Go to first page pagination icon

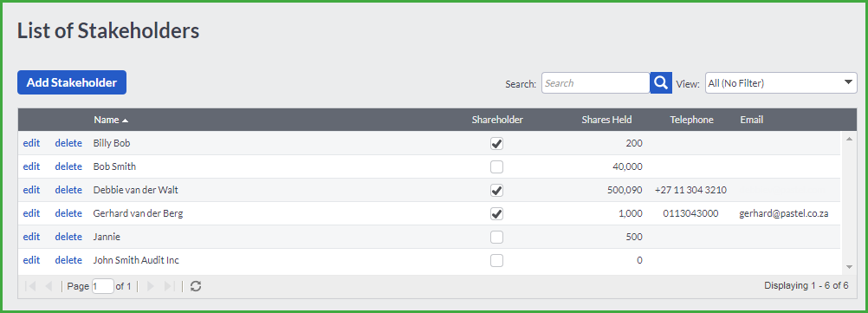pos(31,286)
